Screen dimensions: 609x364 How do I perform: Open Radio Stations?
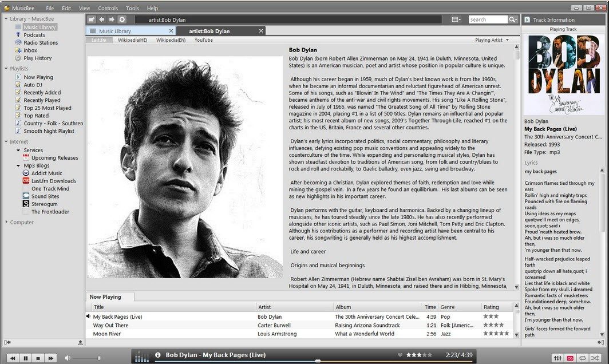(x=41, y=43)
